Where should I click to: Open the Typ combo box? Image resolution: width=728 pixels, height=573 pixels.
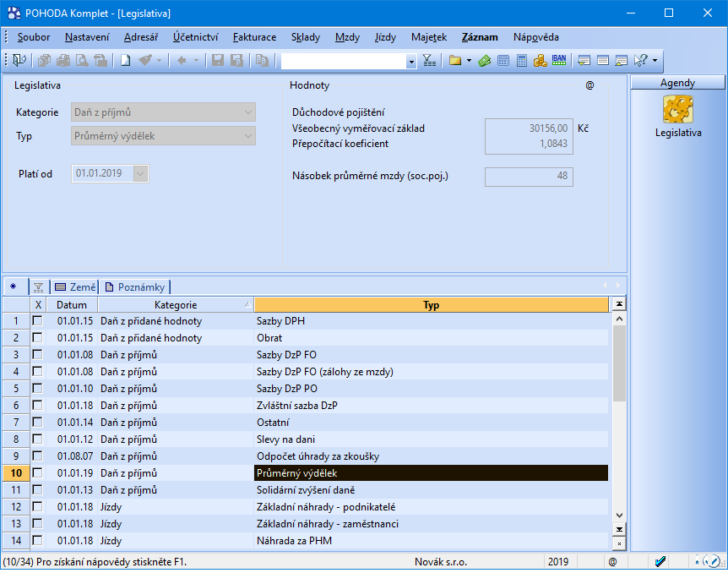click(247, 135)
